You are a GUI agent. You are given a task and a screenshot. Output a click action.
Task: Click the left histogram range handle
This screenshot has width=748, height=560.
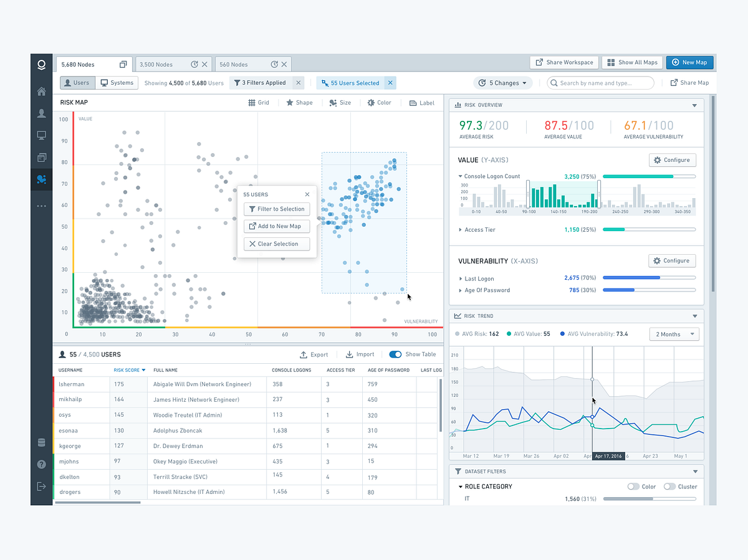pyautogui.click(x=528, y=194)
